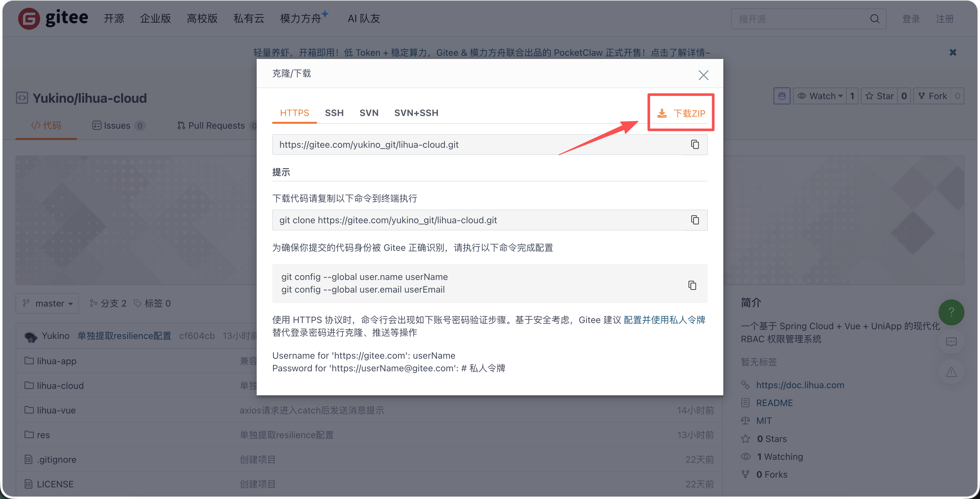Select the 代码 tab

pos(46,125)
